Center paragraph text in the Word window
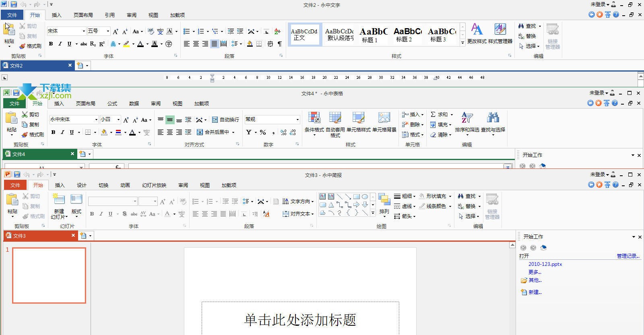The width and height of the screenshot is (644, 335). 196,44
